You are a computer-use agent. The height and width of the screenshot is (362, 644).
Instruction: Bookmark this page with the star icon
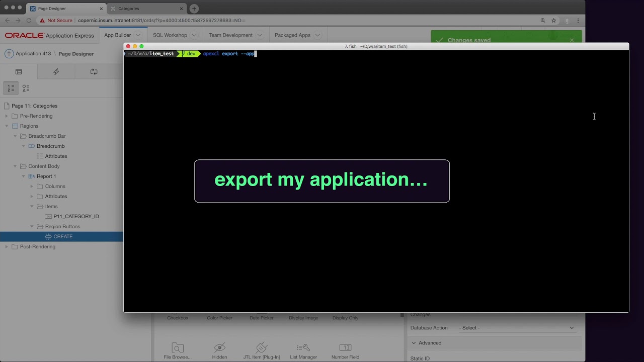554,21
